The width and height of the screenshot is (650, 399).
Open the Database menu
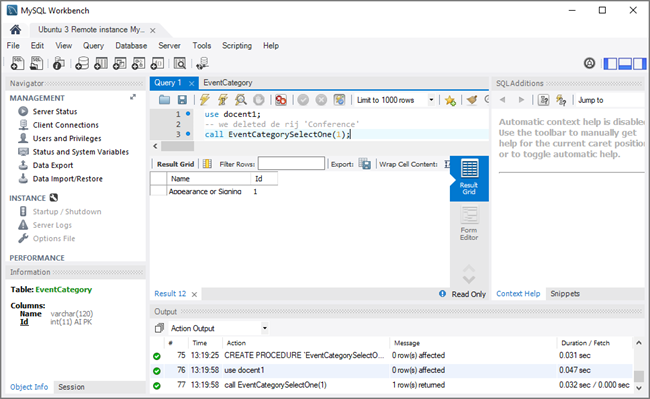(131, 46)
